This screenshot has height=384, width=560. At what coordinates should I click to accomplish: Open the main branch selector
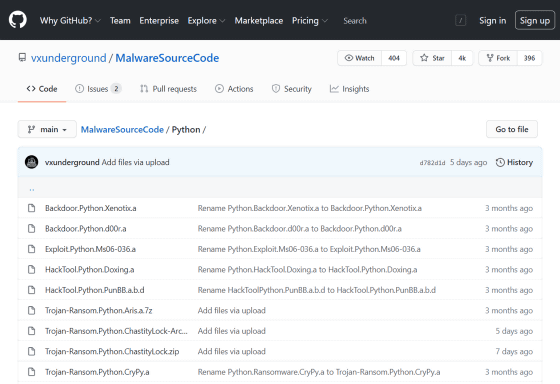point(47,129)
